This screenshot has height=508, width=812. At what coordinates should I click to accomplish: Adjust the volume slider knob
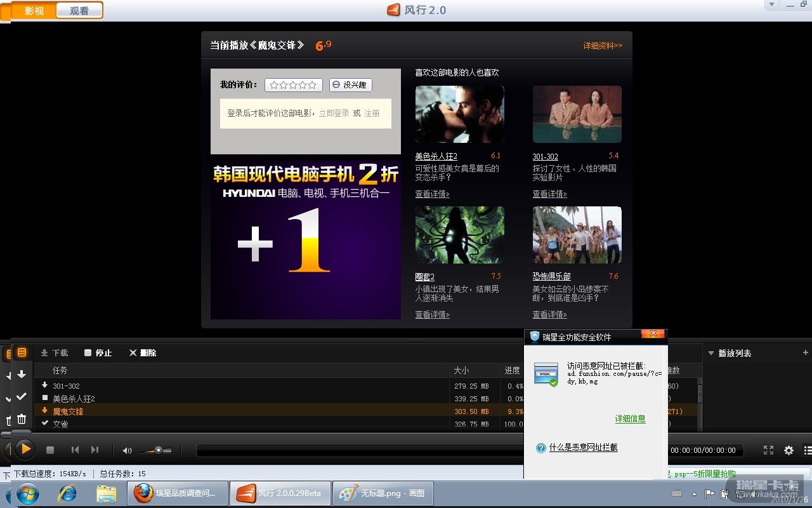click(158, 450)
